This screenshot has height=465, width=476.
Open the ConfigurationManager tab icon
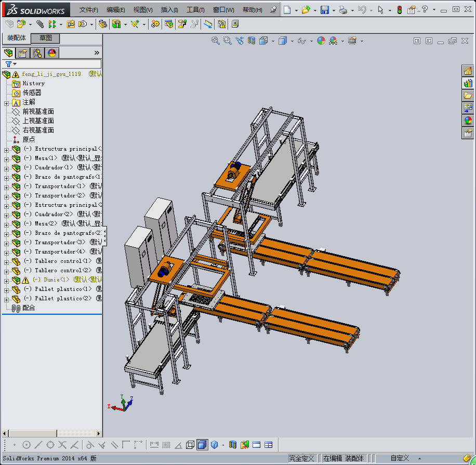click(x=37, y=52)
